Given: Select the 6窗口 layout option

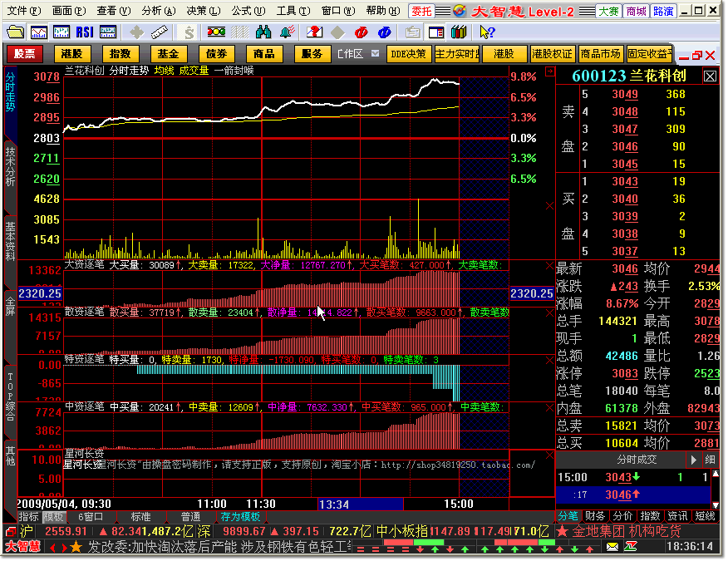Looking at the screenshot, I should coord(91,516).
